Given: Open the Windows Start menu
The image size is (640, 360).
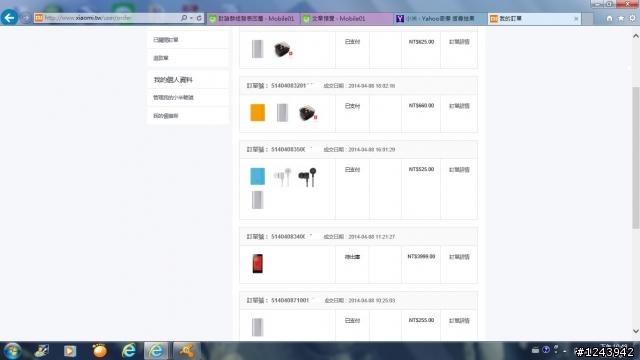Looking at the screenshot, I should (12, 351).
